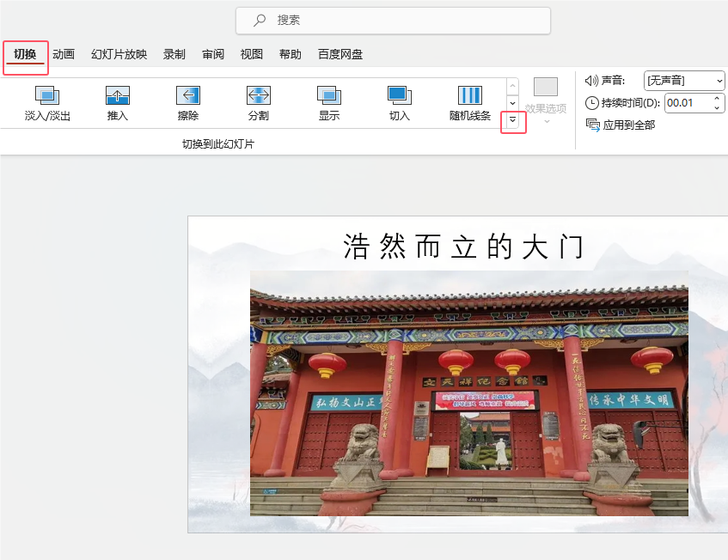The image size is (728, 560).
Task: Select the slide title 浩然而立的大门
Action: (463, 246)
